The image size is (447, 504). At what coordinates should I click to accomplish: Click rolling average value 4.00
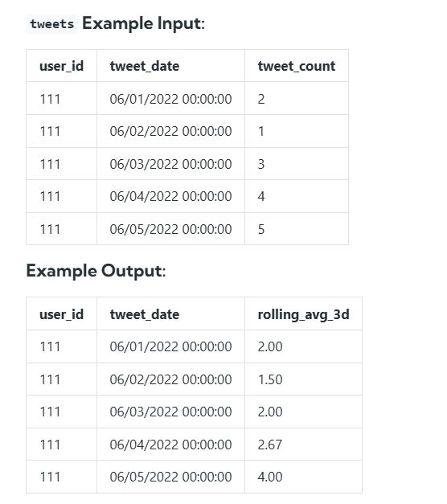click(270, 477)
